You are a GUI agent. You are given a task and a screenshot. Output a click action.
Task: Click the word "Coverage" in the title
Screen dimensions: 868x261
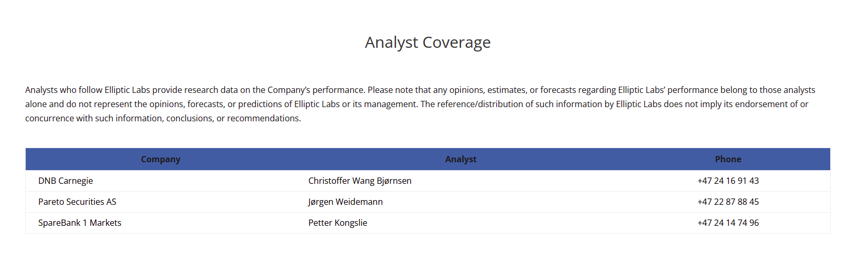pos(456,42)
